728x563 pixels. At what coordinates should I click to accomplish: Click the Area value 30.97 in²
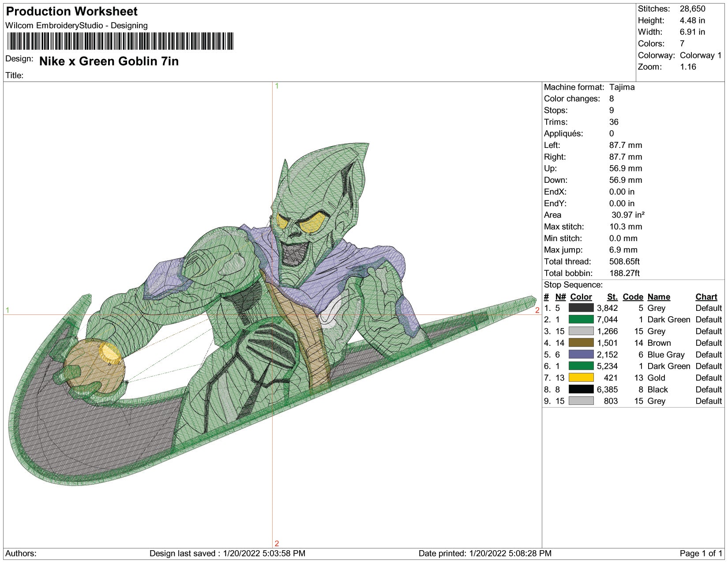[628, 215]
